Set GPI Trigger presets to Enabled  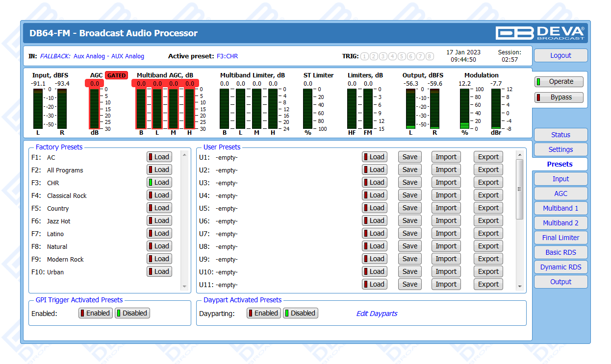96,313
